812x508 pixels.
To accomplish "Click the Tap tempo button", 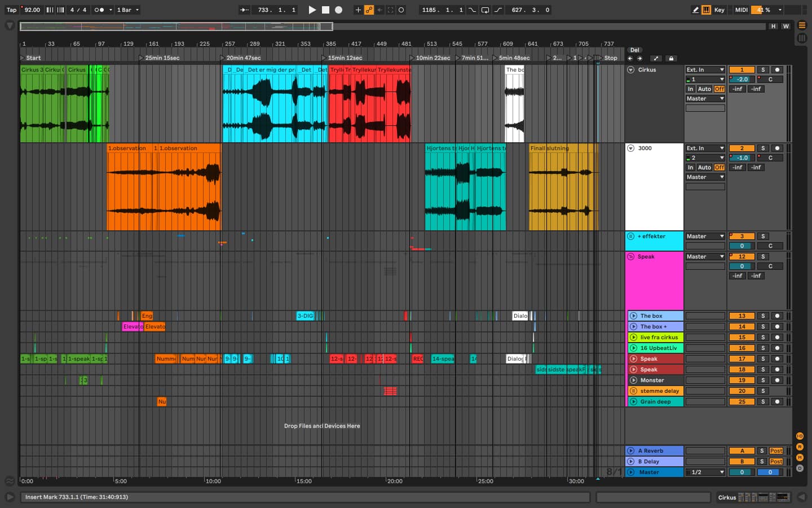I will (x=11, y=10).
